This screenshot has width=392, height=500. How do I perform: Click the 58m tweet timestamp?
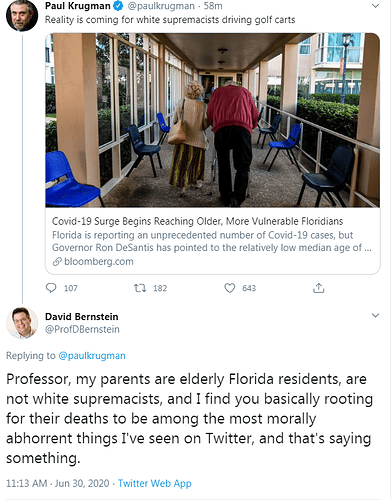point(213,6)
